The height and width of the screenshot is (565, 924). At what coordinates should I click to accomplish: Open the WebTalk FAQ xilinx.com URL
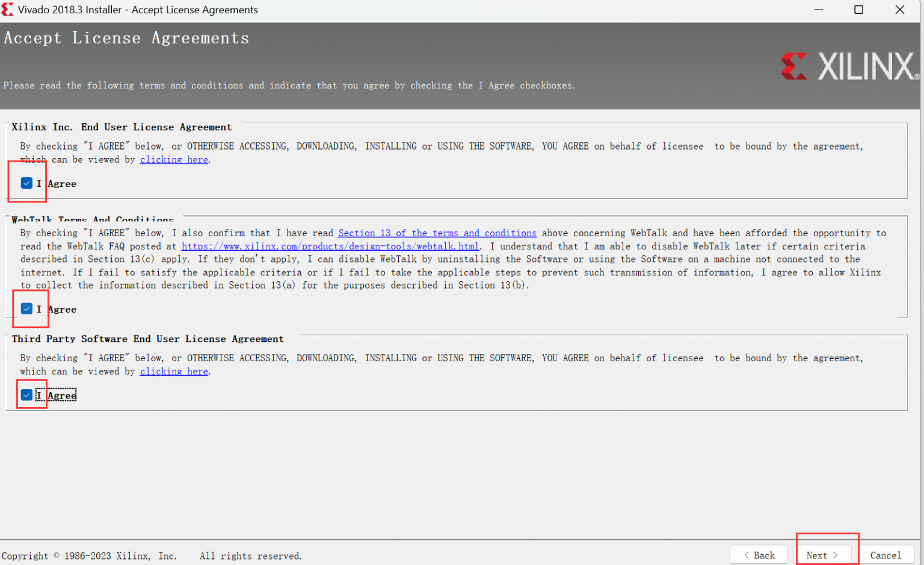[330, 246]
